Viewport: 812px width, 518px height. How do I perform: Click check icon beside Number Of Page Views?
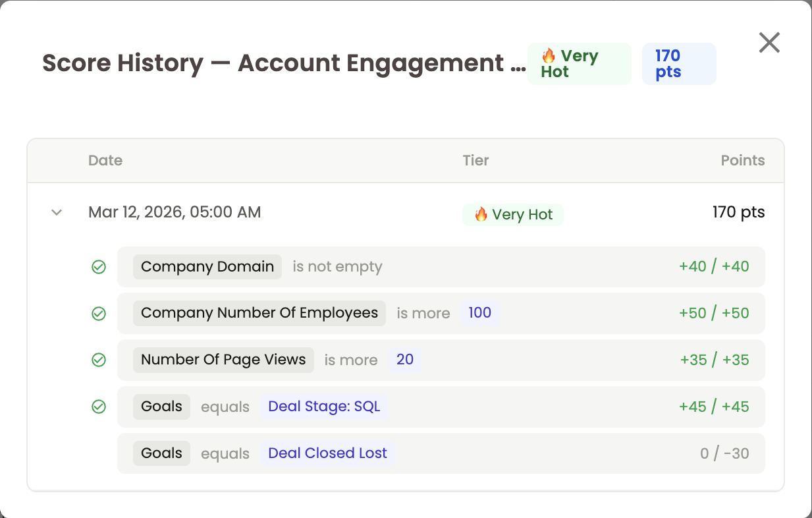(99, 360)
